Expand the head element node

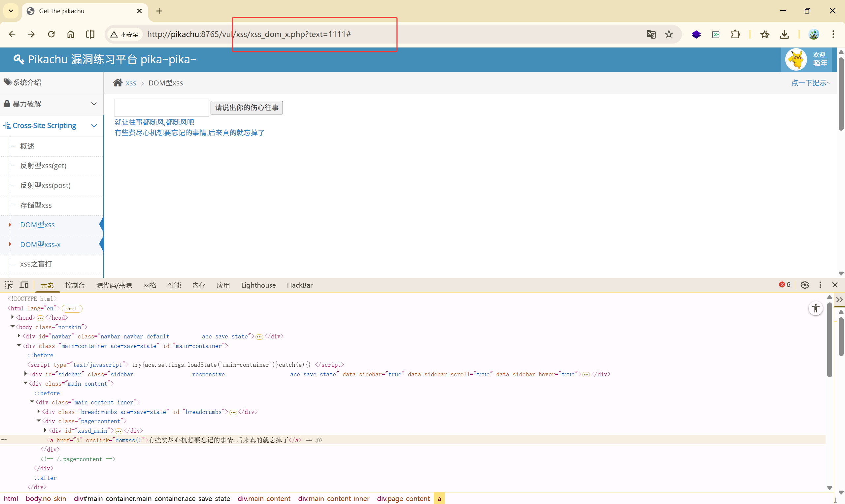click(13, 317)
